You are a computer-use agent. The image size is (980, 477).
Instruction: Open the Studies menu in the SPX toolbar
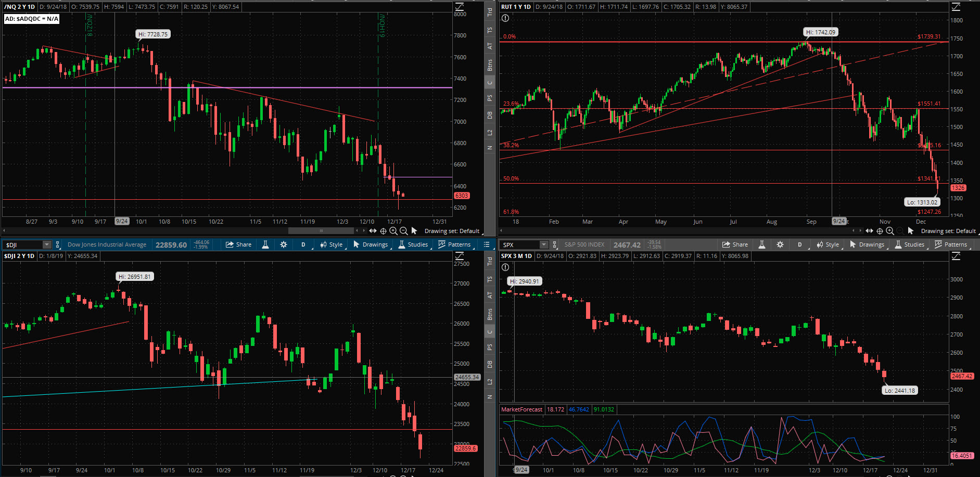point(910,244)
